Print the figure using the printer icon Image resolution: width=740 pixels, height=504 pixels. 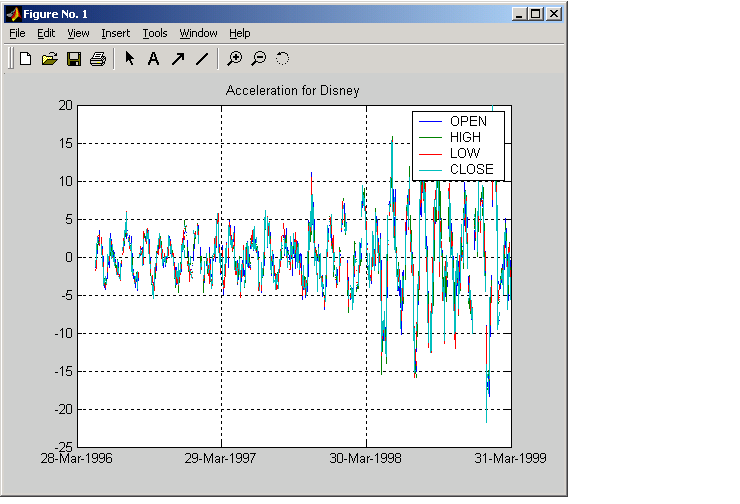pyautogui.click(x=98, y=59)
